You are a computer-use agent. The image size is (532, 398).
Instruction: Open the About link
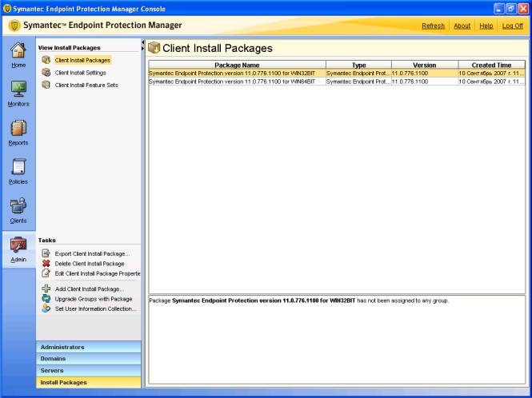pyautogui.click(x=462, y=26)
